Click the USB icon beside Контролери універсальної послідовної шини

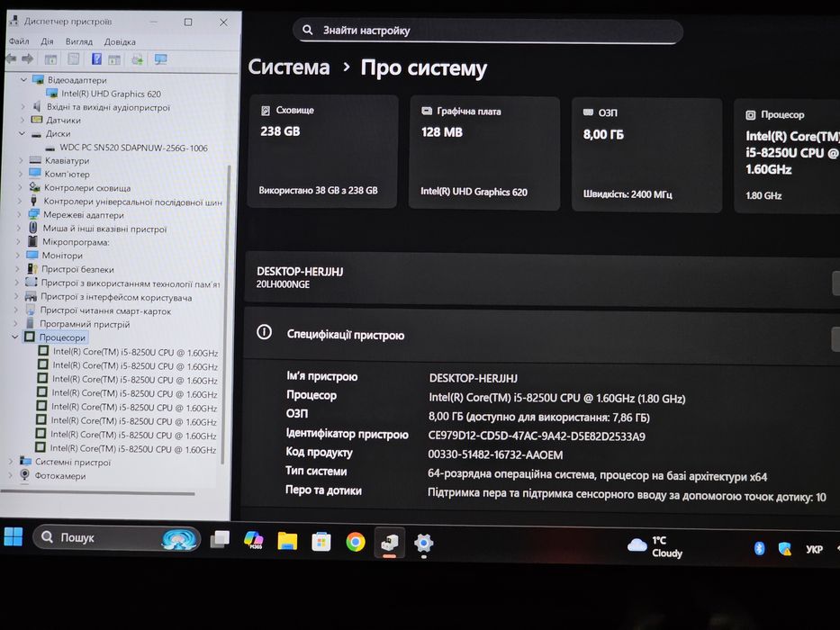[x=33, y=201]
